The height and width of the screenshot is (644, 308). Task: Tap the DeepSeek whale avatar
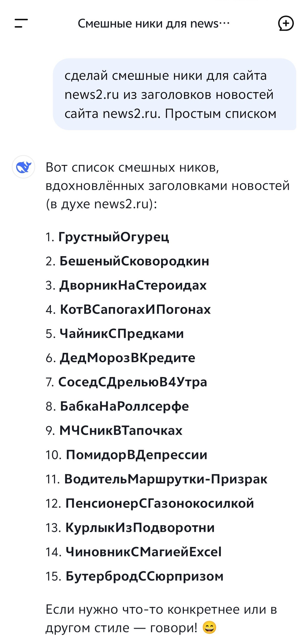23,167
